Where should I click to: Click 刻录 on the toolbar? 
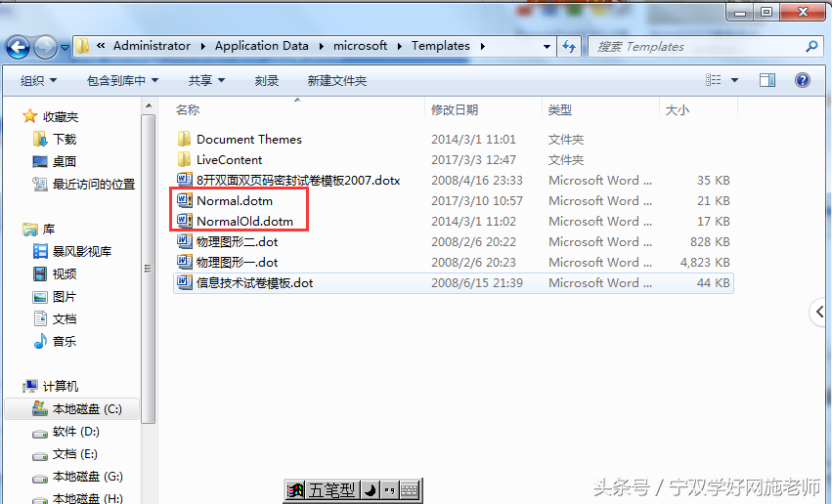[266, 80]
